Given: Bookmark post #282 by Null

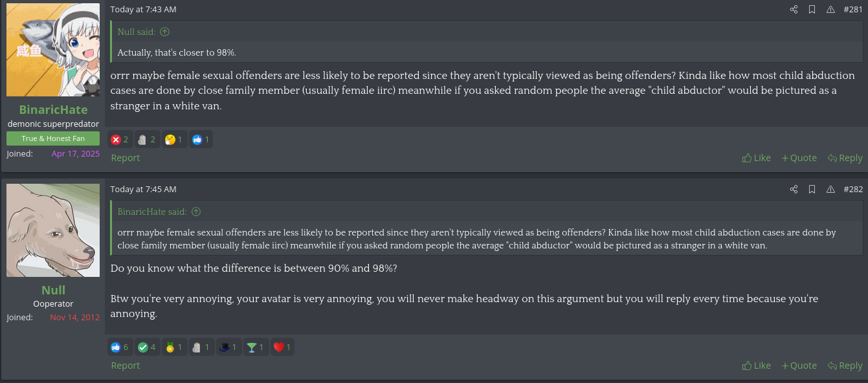Looking at the screenshot, I should pos(812,190).
